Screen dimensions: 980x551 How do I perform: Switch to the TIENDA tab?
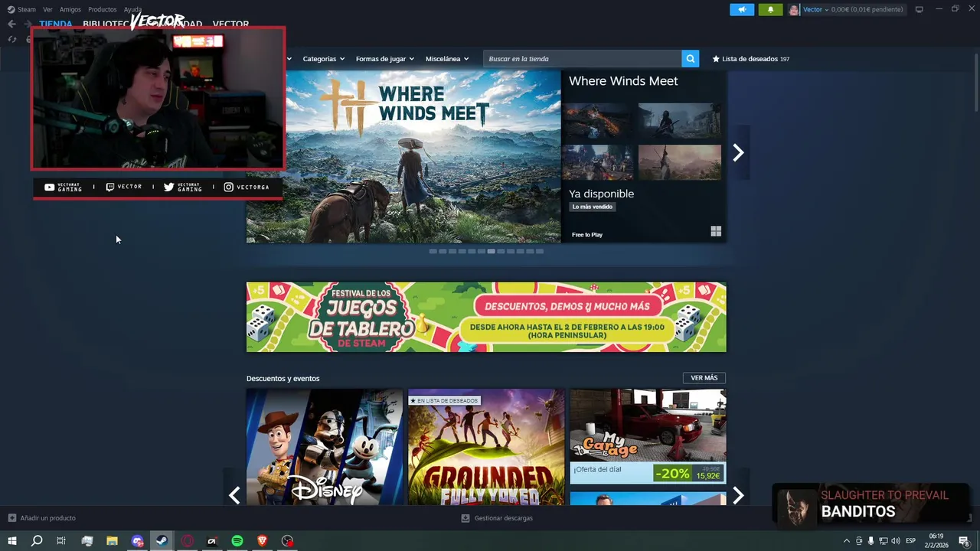[56, 24]
